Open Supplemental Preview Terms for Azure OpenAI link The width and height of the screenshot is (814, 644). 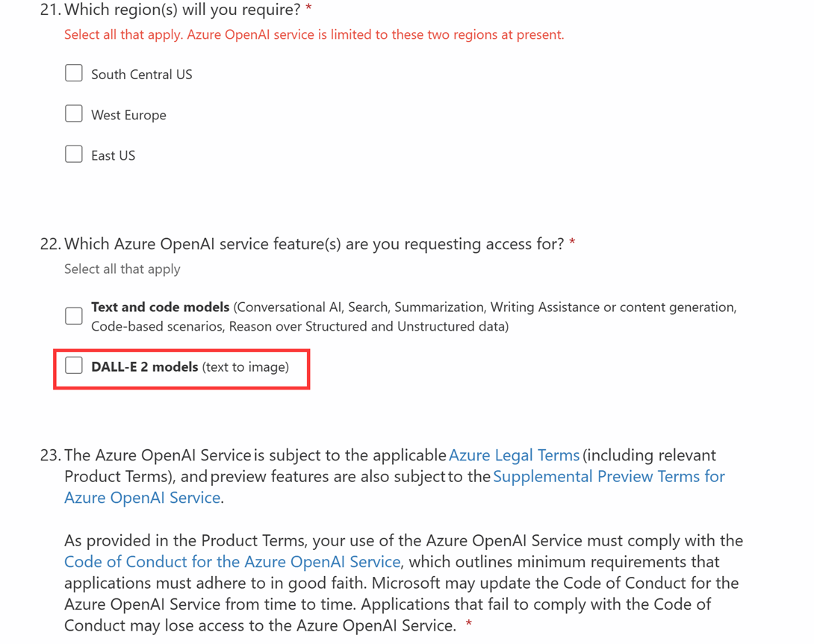click(394, 487)
